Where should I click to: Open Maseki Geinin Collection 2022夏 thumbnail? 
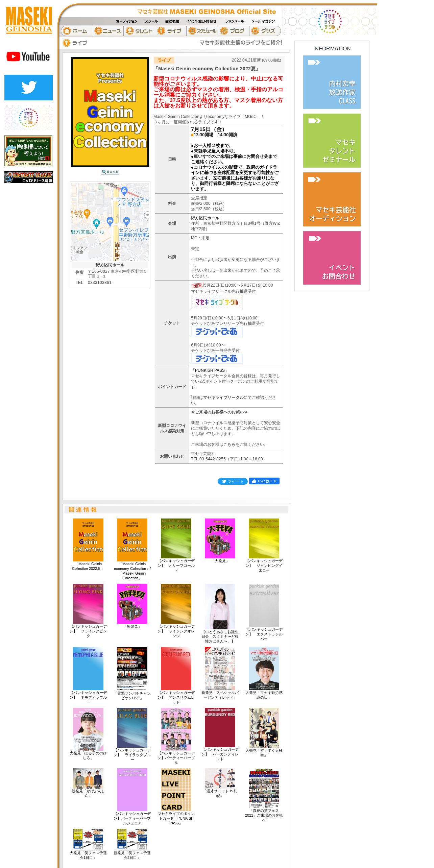pyautogui.click(x=88, y=540)
